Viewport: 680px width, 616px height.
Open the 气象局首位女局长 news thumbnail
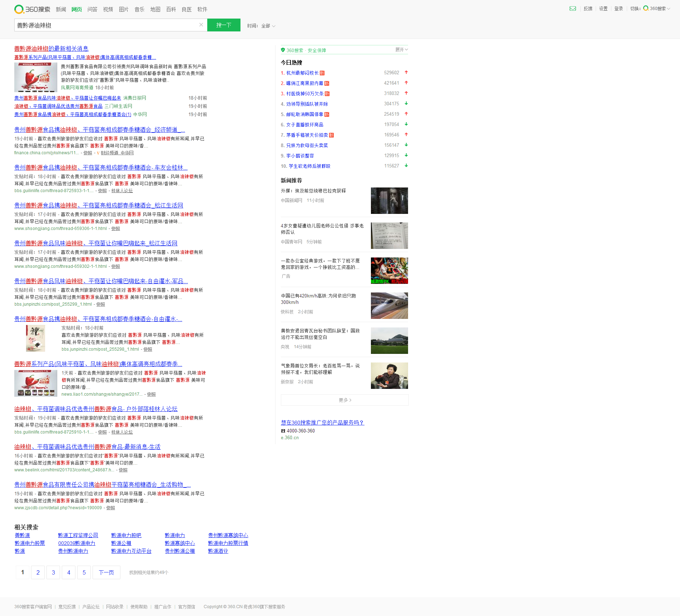point(389,376)
